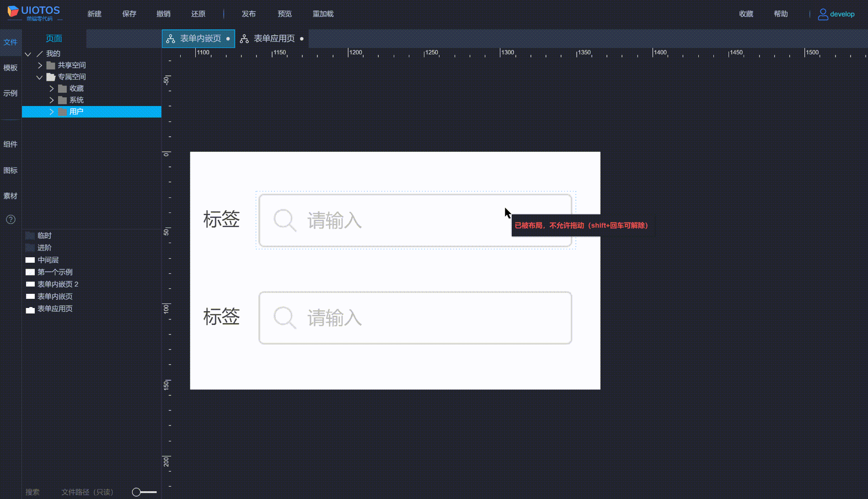Expand the 系统 folder in the tree
This screenshot has height=499, width=868.
[52, 100]
